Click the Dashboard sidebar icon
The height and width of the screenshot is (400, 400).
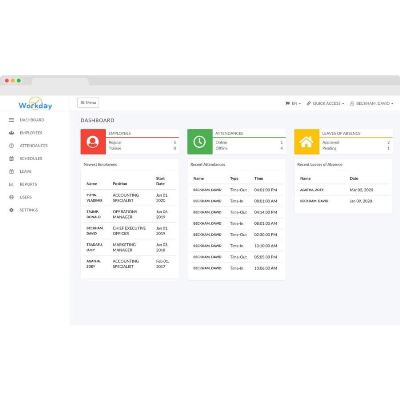12,120
